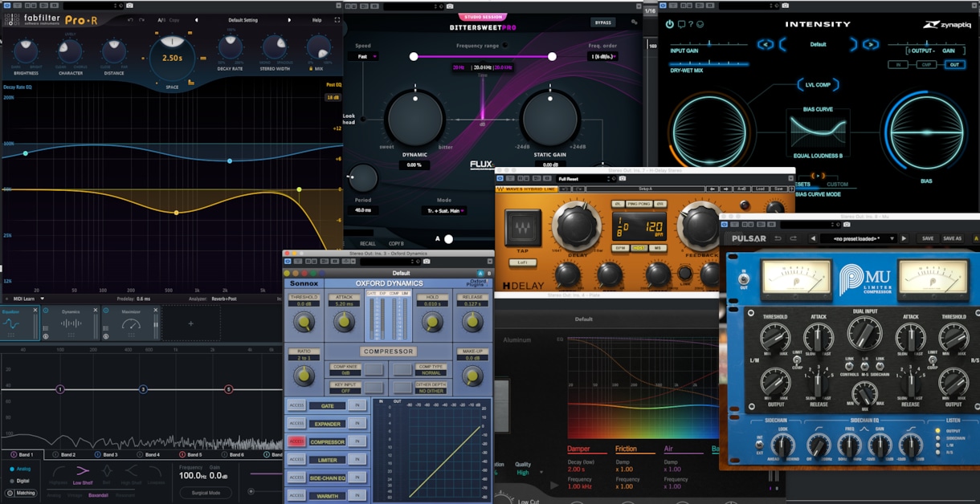Click PING PONG on H-Delay
This screenshot has height=504, width=980.
coord(639,204)
